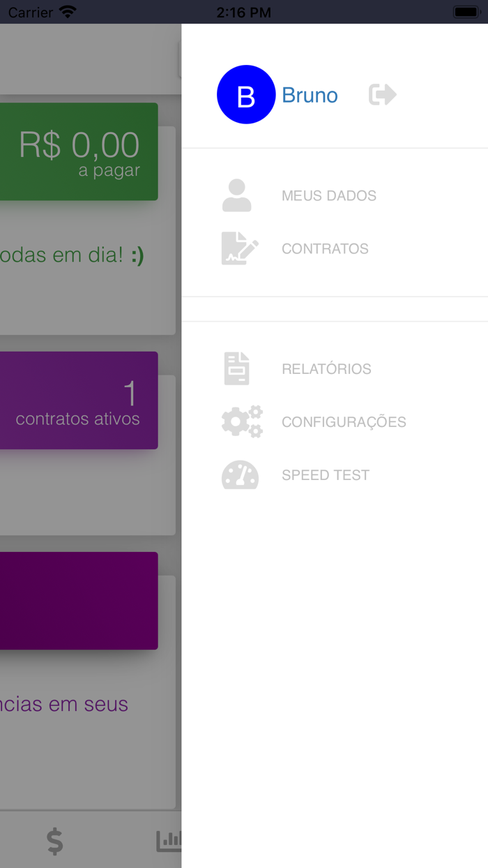This screenshot has width=488, height=868.
Task: Tap the green 'em dia' status text
Action: 72,255
